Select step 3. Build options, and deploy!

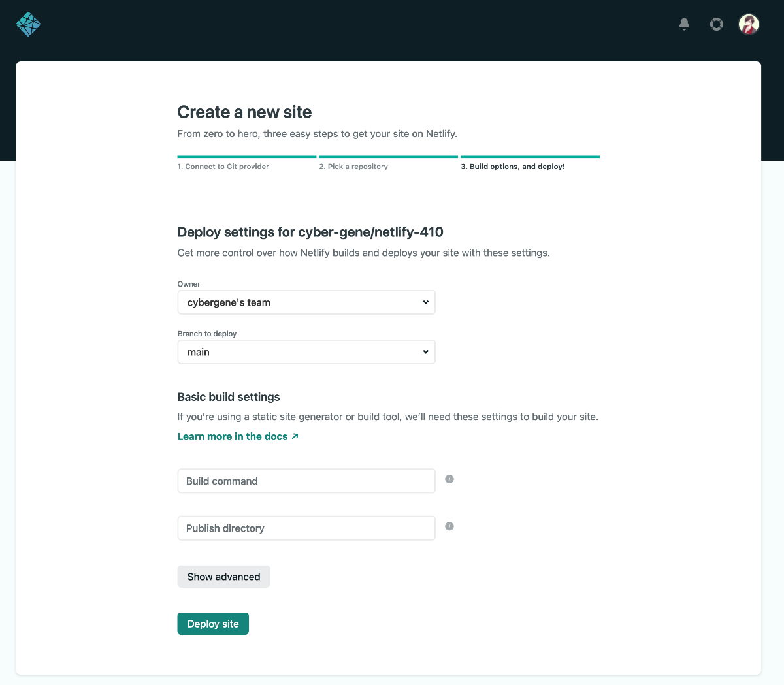(513, 167)
